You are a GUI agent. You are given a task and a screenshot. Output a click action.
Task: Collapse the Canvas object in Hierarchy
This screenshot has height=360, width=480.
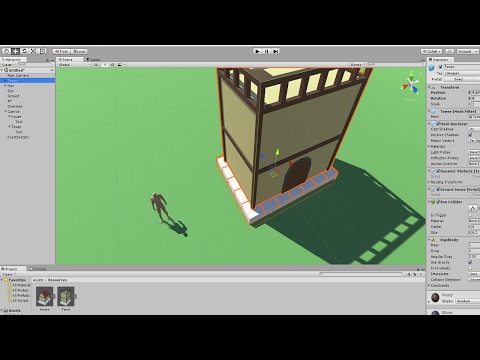5,111
